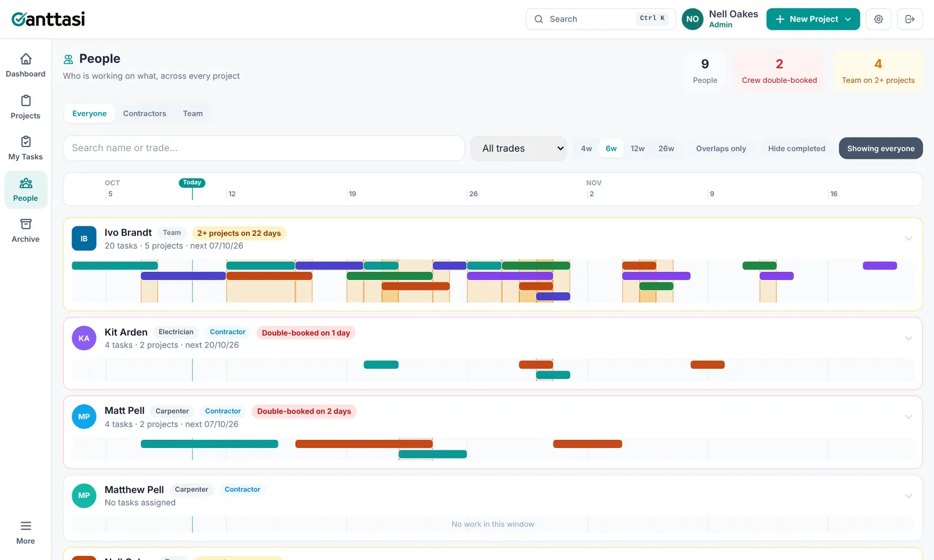Focus the top Search box
The width and height of the screenshot is (934, 560).
[x=601, y=19]
